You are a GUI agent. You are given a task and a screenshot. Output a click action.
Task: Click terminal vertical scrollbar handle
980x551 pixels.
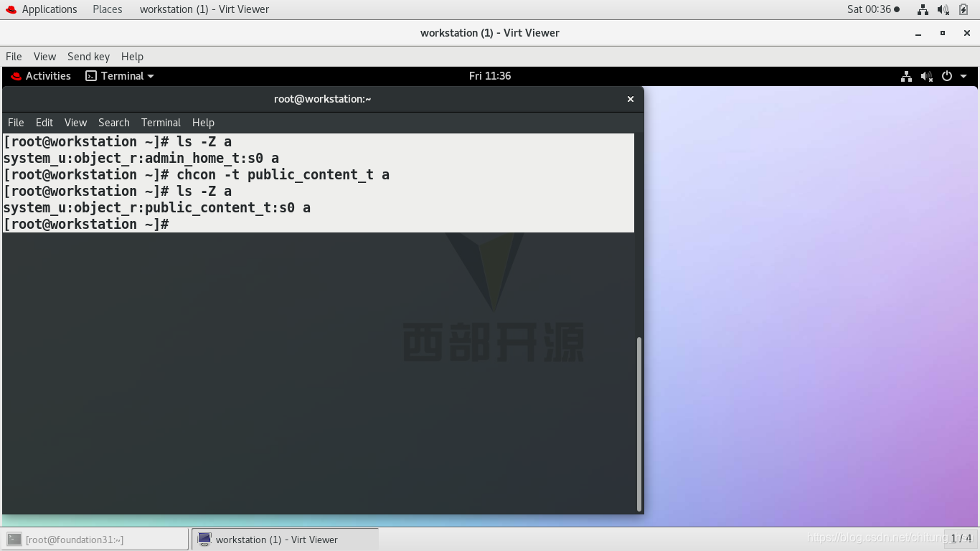639,423
